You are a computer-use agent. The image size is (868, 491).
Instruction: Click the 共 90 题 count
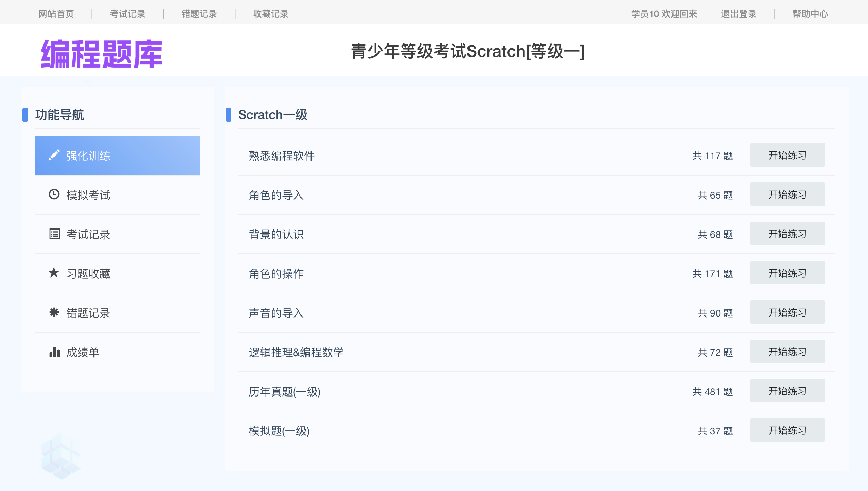click(x=716, y=313)
